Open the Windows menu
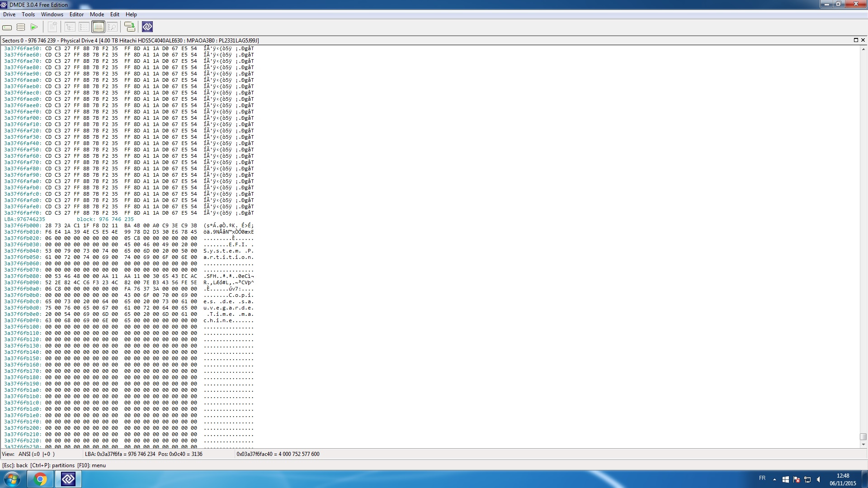Image resolution: width=868 pixels, height=488 pixels. (x=52, y=14)
